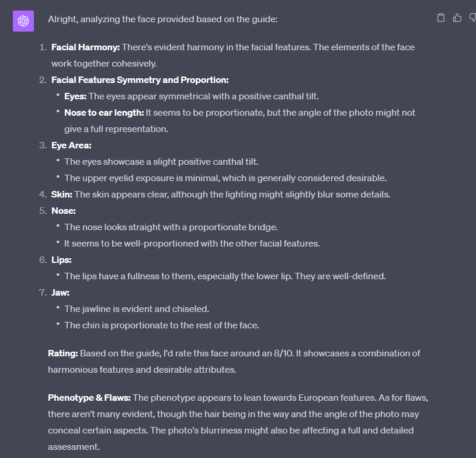Give the response a thumbs up

[x=457, y=18]
